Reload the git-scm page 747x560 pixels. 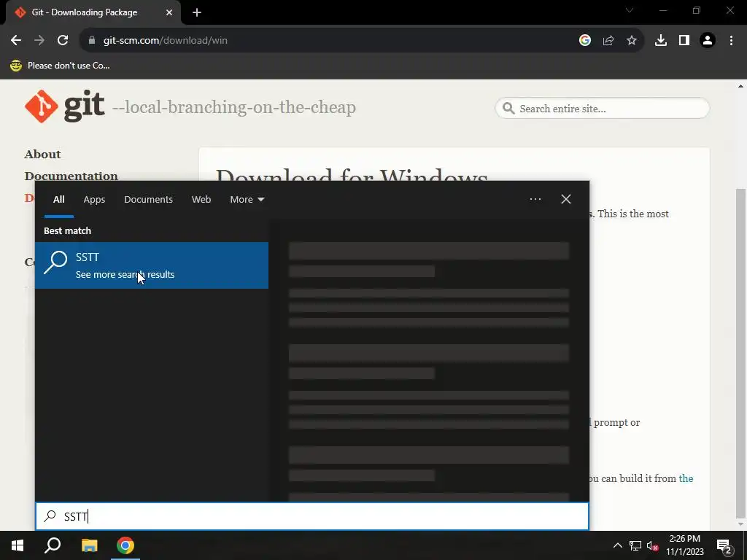click(63, 41)
